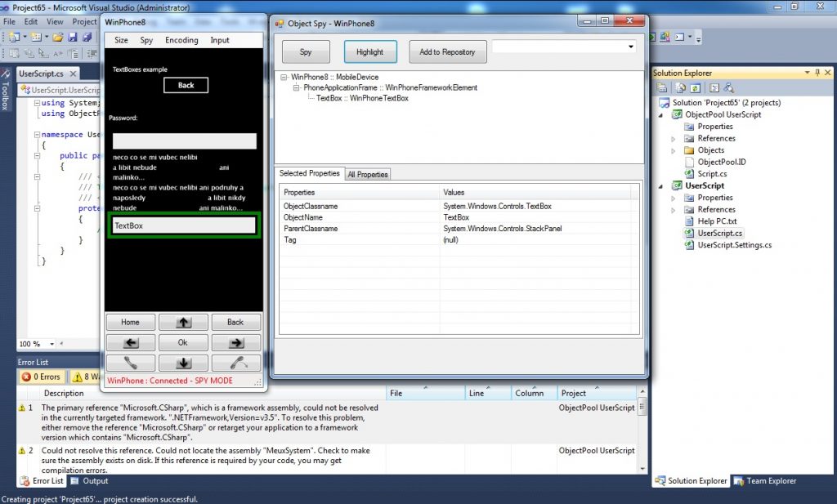Image resolution: width=837 pixels, height=504 pixels.
Task: Toggle the Warnings filter button
Action: pos(85,377)
